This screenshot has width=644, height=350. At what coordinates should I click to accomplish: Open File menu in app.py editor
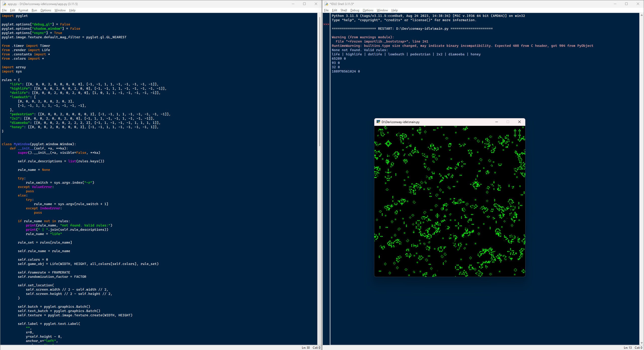click(4, 10)
